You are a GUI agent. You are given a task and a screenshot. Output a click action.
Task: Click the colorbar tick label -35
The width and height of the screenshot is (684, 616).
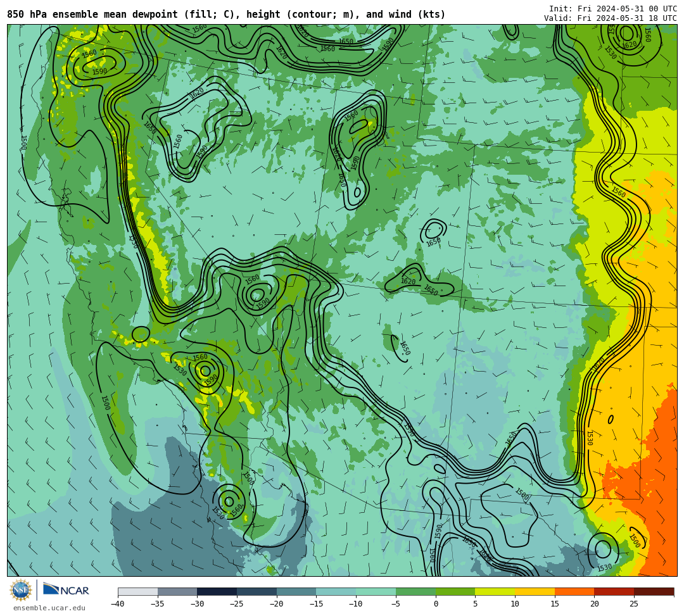[x=157, y=604]
